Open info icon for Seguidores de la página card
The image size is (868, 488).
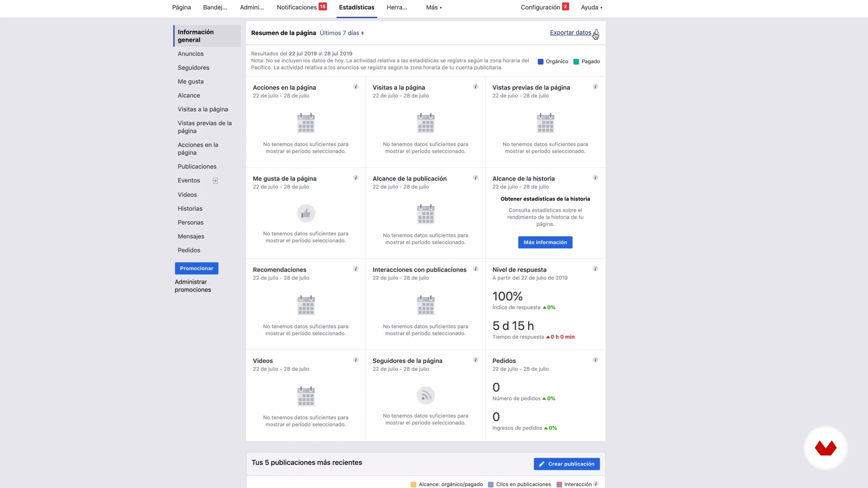point(476,360)
